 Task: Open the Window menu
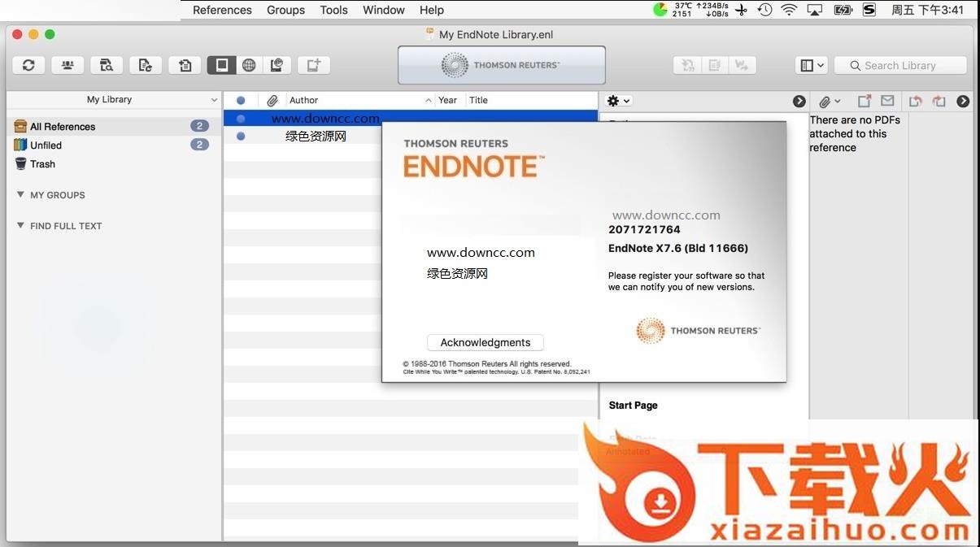point(384,10)
